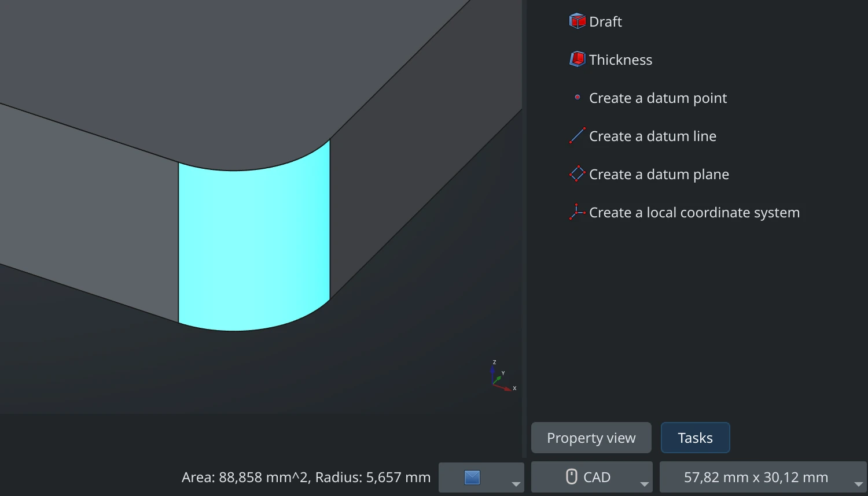Choose Create a datum point
The width and height of the screenshot is (868, 496).
coord(648,98)
